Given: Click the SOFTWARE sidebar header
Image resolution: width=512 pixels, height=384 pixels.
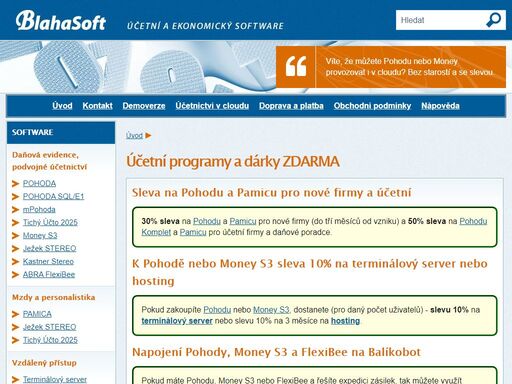Looking at the screenshot, I should click(61, 132).
